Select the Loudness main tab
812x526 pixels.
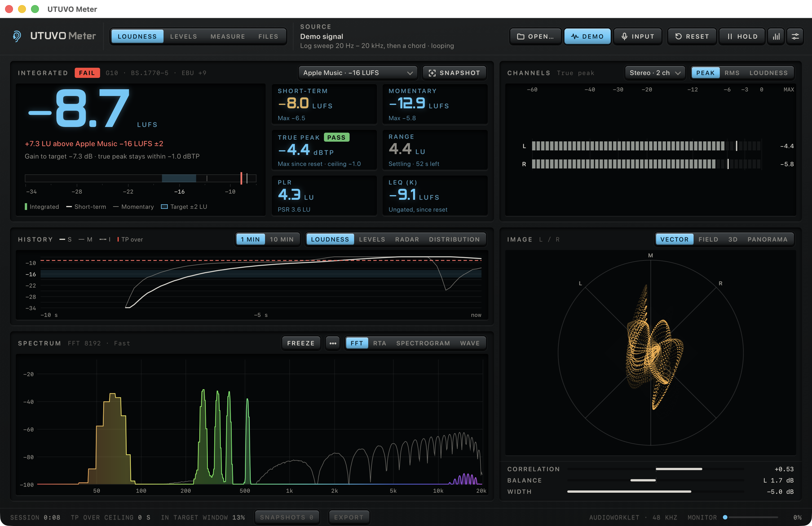pyautogui.click(x=137, y=37)
